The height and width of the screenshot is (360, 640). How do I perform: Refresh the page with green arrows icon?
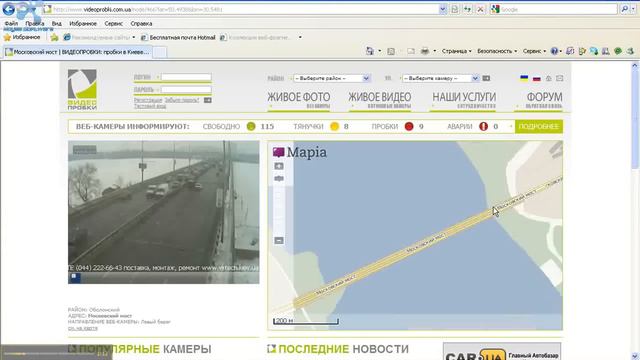point(467,9)
